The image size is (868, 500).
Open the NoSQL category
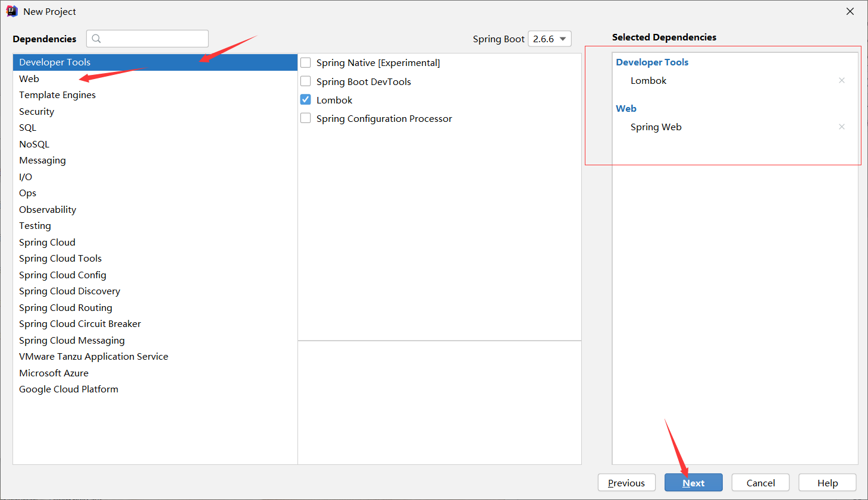(155, 144)
